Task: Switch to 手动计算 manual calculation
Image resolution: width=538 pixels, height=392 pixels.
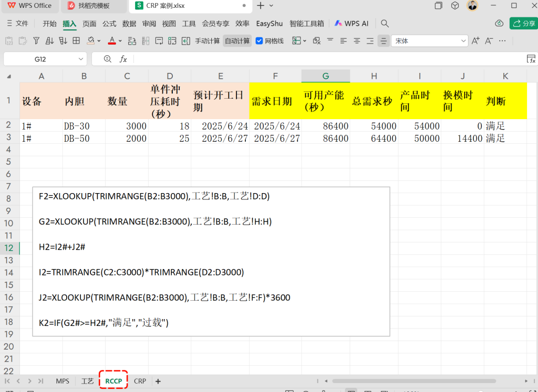Action: point(207,41)
